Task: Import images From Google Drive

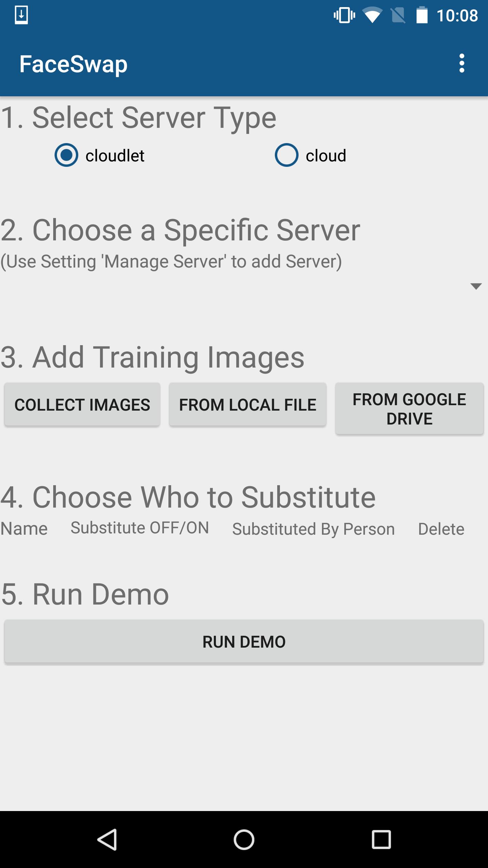Action: [409, 409]
